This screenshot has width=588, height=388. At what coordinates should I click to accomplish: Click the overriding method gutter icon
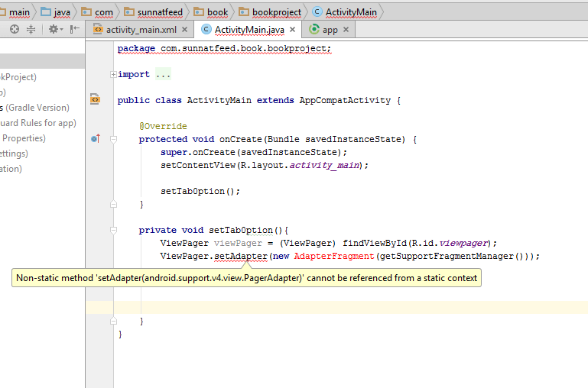[x=96, y=139]
